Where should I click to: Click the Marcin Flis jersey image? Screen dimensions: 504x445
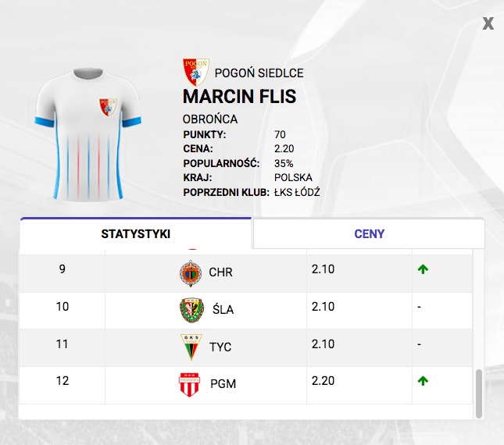tap(88, 133)
